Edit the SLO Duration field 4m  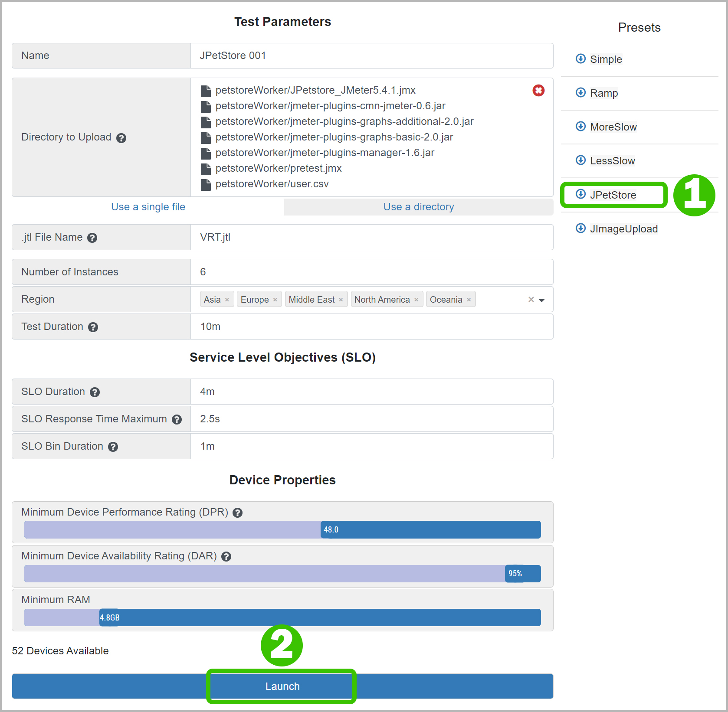(x=372, y=392)
